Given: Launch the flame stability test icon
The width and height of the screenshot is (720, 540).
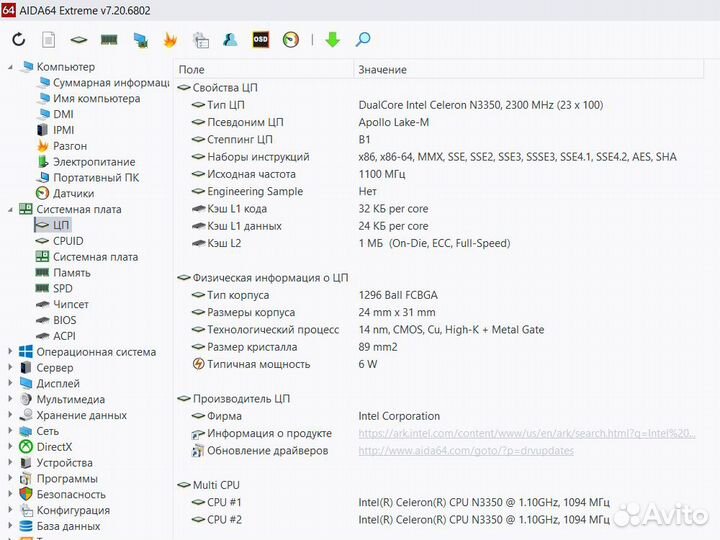Looking at the screenshot, I should click(x=170, y=40).
